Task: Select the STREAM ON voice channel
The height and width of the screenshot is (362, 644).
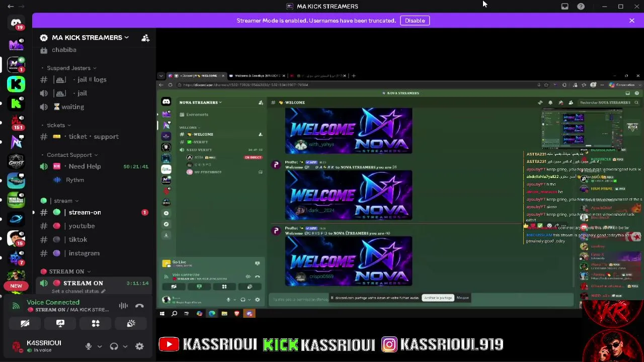Action: coord(94,283)
